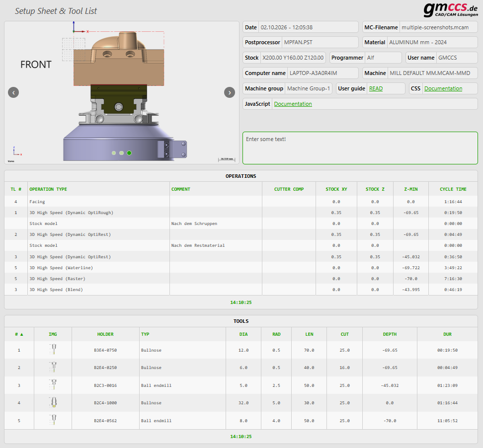Click the IMG column header
Image resolution: width=483 pixels, height=448 pixels.
tap(53, 334)
